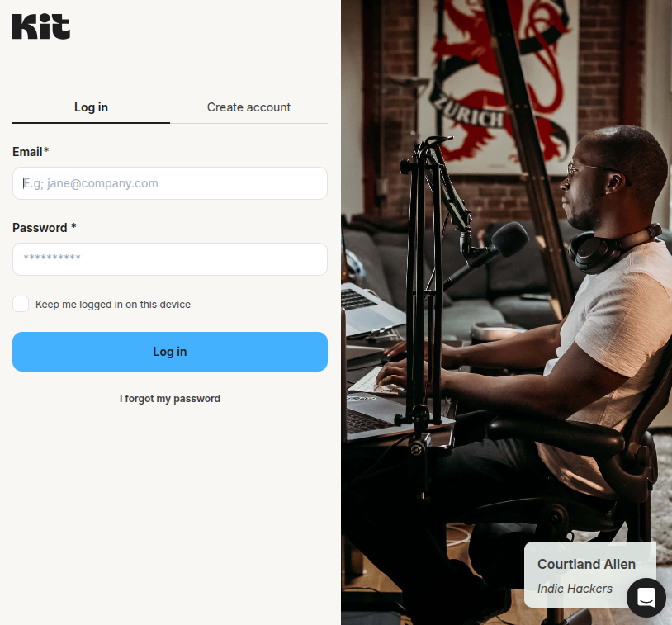
Task: Click the email placeholder jane@company.com text
Action: point(91,183)
